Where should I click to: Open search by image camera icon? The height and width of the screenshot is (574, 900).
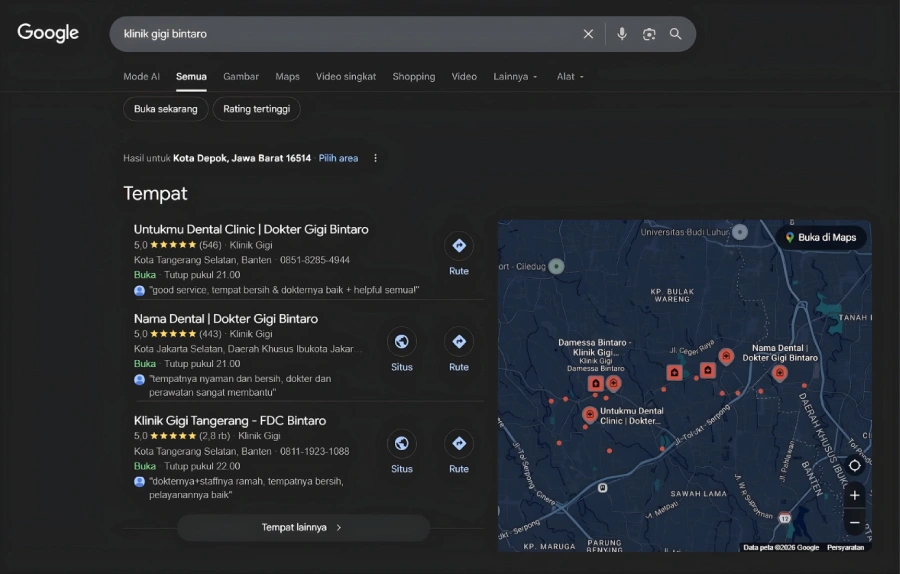[x=649, y=34]
